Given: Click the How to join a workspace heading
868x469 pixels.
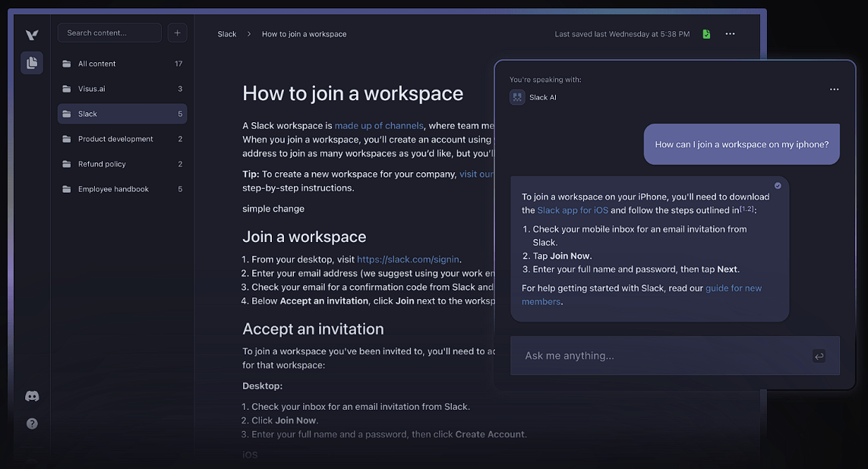Looking at the screenshot, I should (352, 93).
